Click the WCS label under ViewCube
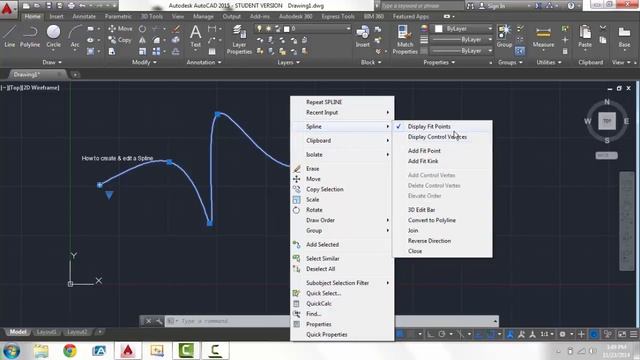 [607, 156]
